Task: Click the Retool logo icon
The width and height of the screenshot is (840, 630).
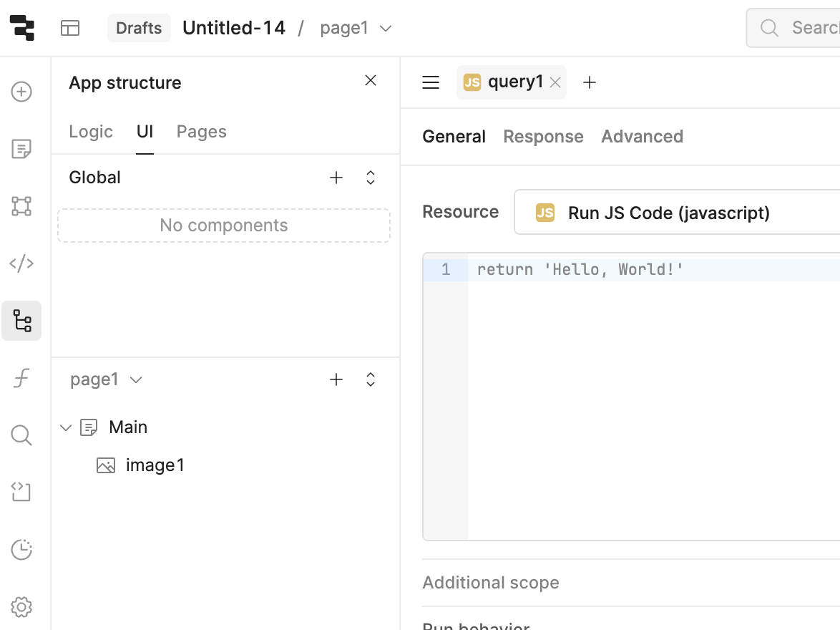Action: 21,28
